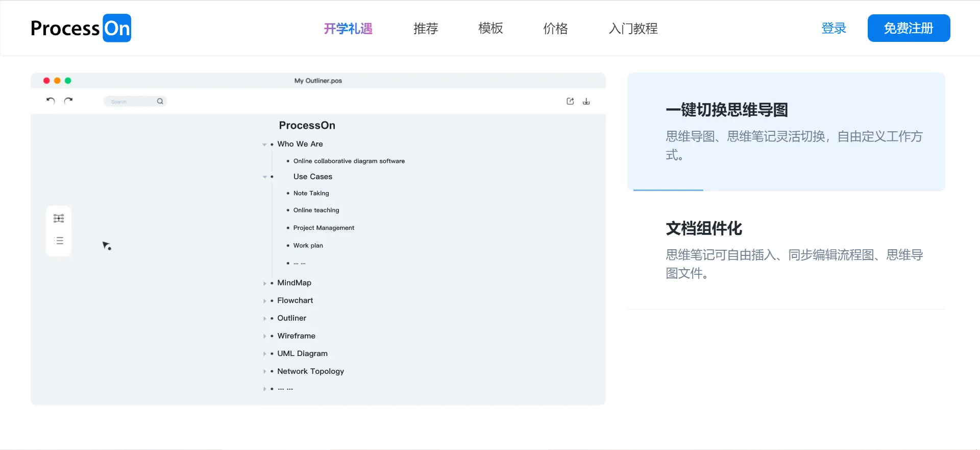Click the ProcessOn outline title
Image resolution: width=980 pixels, height=450 pixels.
(307, 125)
